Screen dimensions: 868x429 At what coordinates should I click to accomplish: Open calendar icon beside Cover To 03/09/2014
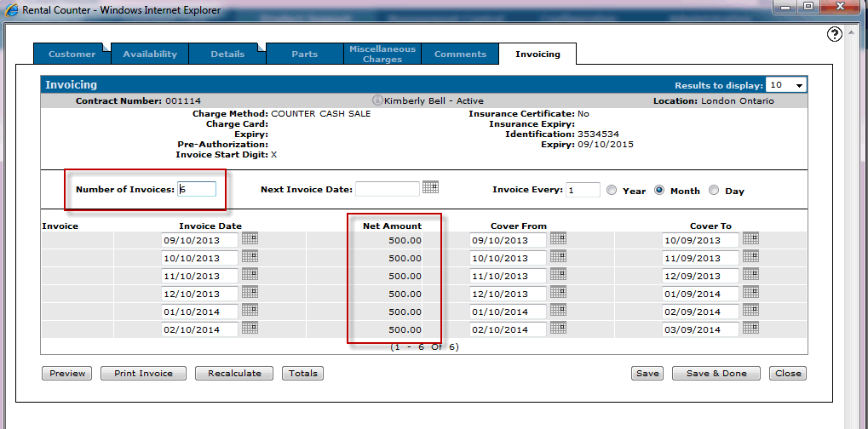tap(750, 329)
